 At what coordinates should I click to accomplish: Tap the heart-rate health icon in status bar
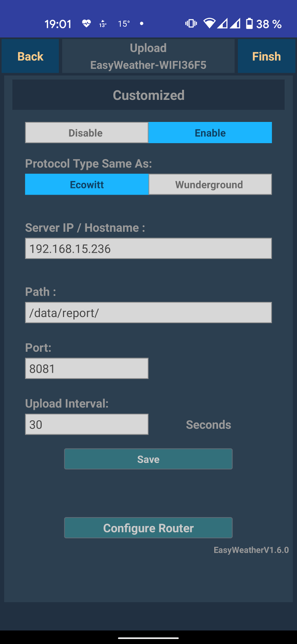click(x=86, y=24)
